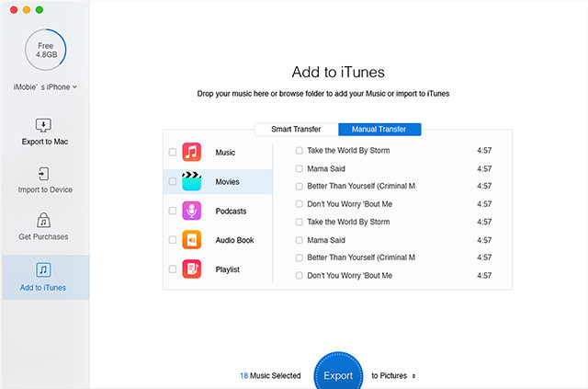
Task: Click the 18 Music Selected status text
Action: click(270, 375)
